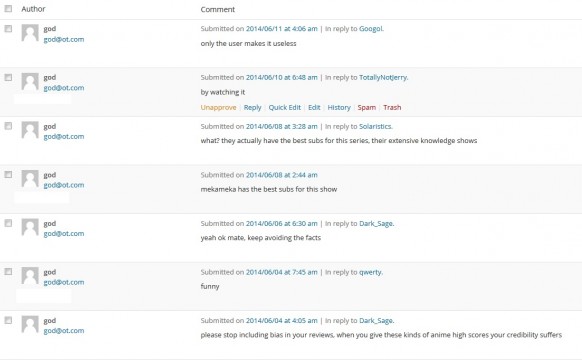
Task: Click the Solaristics reply link
Action: point(375,127)
